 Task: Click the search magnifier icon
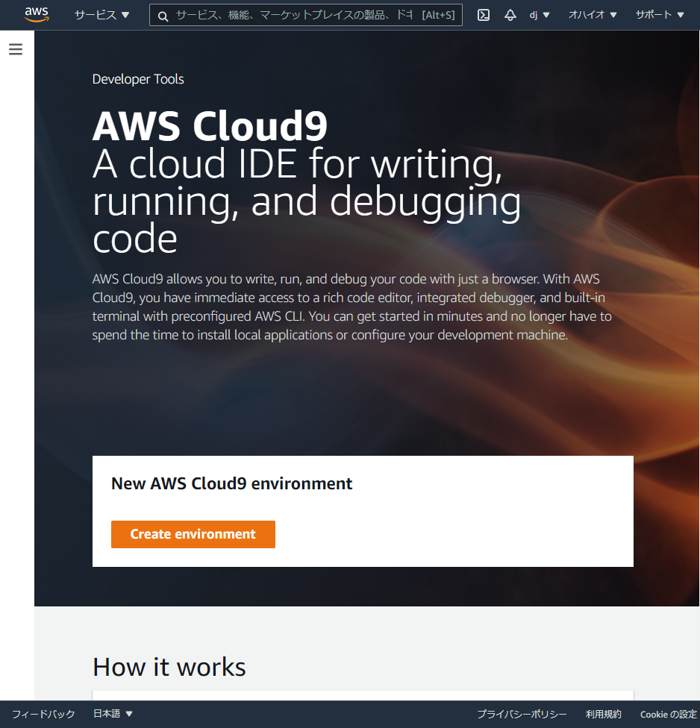pos(163,16)
